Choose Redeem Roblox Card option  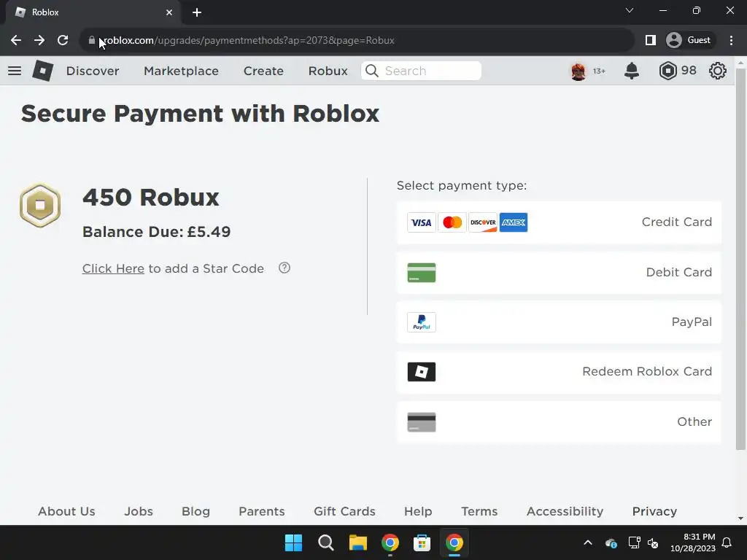tap(559, 372)
